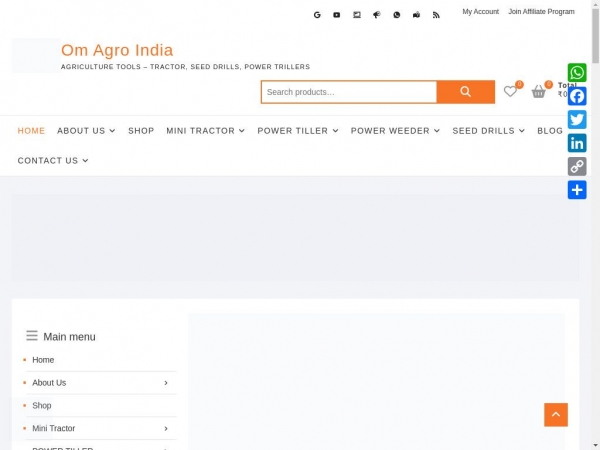Open the WhatsApp phone icon in top bar
The height and width of the screenshot is (450, 600).
[397, 15]
